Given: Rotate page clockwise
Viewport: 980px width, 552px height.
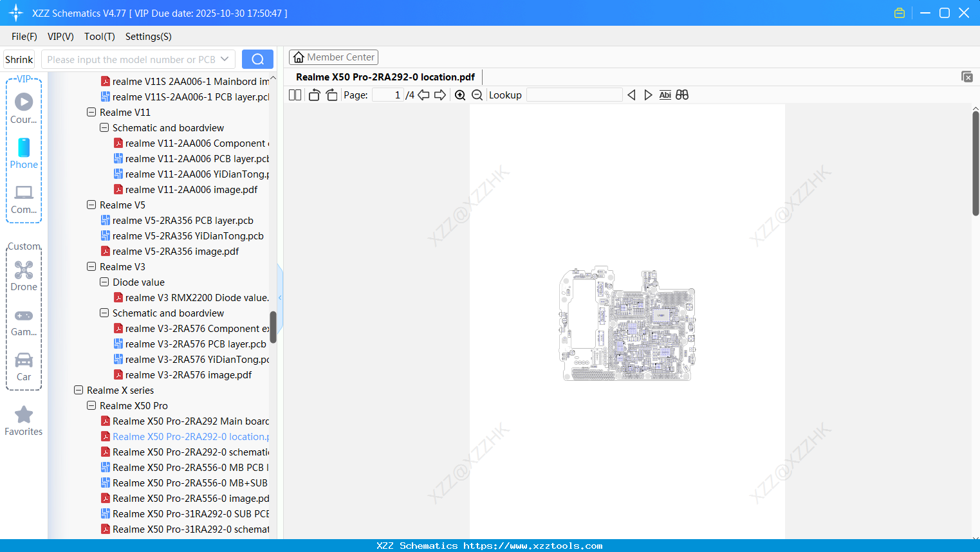Looking at the screenshot, I should pos(331,95).
